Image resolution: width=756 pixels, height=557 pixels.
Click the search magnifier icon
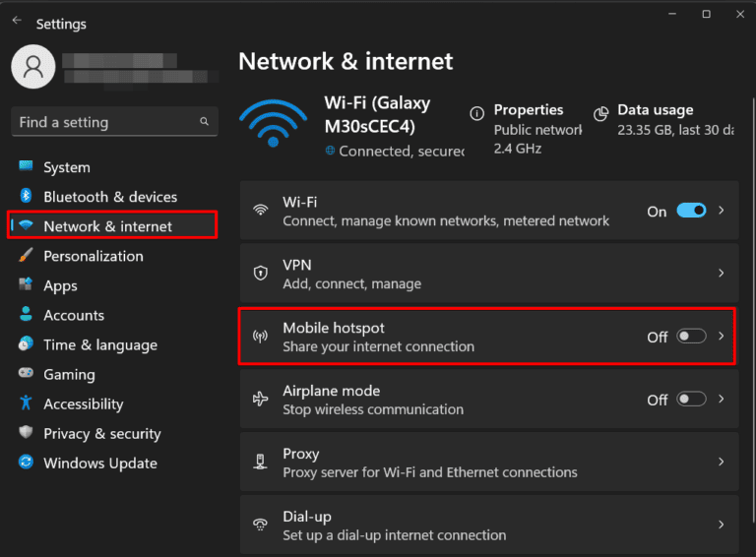click(205, 122)
